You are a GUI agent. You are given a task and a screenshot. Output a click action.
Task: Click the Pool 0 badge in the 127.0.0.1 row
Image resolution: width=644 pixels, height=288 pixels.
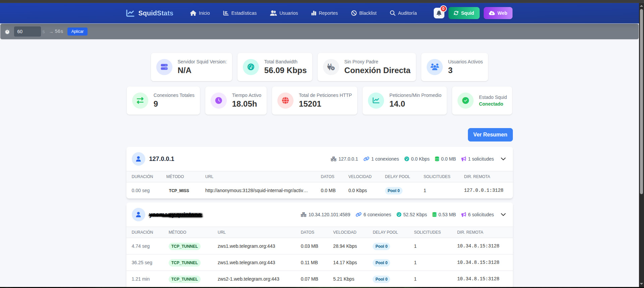pyautogui.click(x=394, y=191)
